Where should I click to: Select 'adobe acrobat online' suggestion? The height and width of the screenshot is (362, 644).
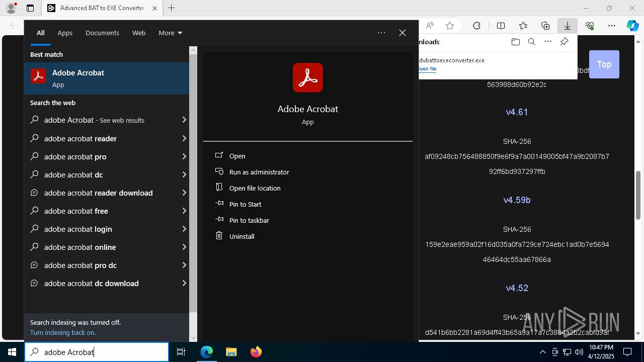pos(107,247)
